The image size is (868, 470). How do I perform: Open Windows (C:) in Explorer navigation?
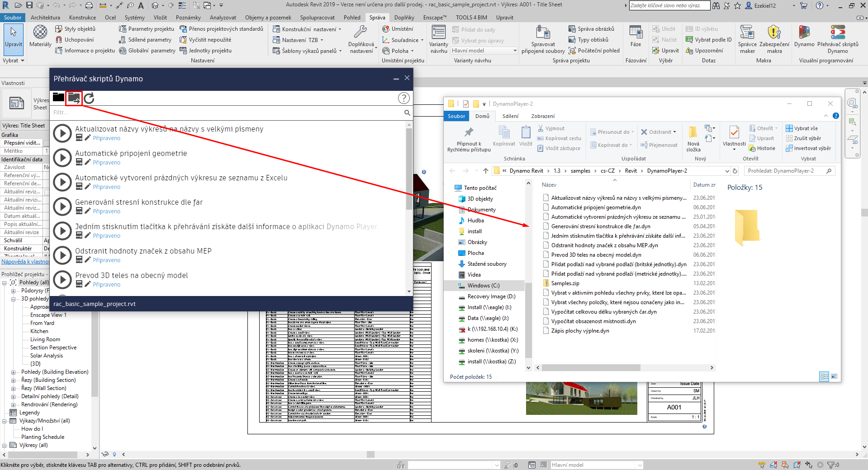tap(484, 286)
